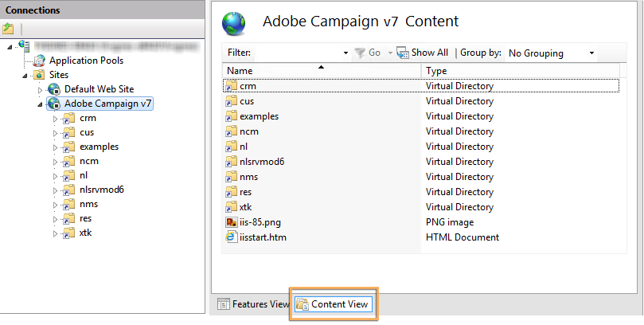This screenshot has height=325, width=644.
Task: Click the Adobe Campaign v7 tree globe icon
Action: click(x=54, y=104)
